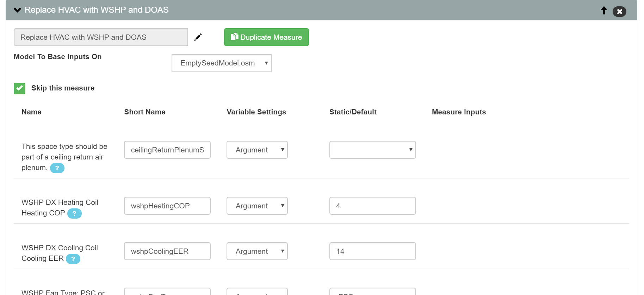Click the wshpHeatingCOP short name field
Screen dimensions: 644x295
pos(167,206)
